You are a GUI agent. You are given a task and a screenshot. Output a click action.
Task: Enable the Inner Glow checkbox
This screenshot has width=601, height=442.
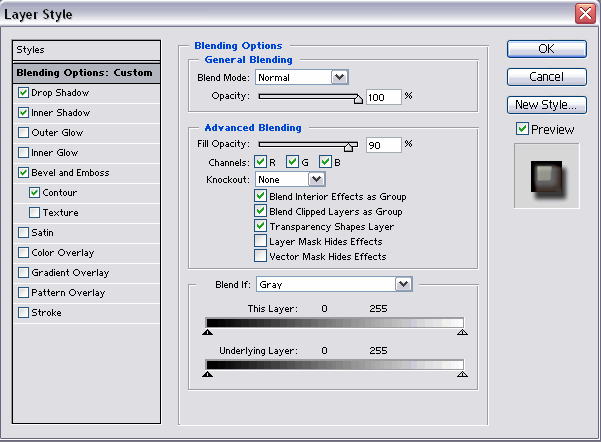[x=23, y=153]
